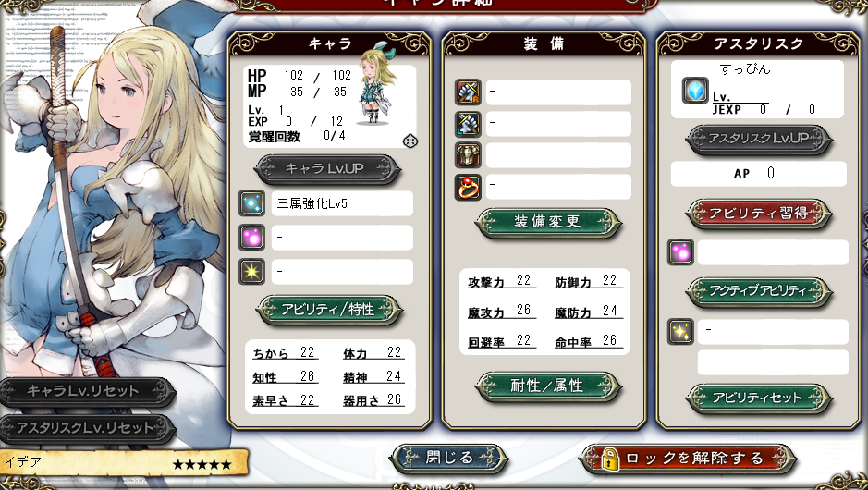This screenshot has width=868, height=490.
Task: Click the sparkle stars icon under アクティブアビリティ
Action: click(680, 332)
